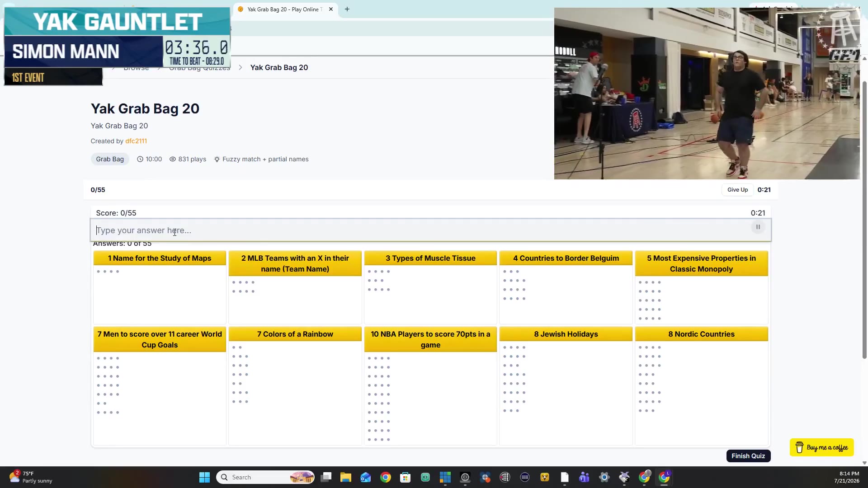Image resolution: width=868 pixels, height=488 pixels.
Task: Give up on the quiz
Action: coord(737,190)
